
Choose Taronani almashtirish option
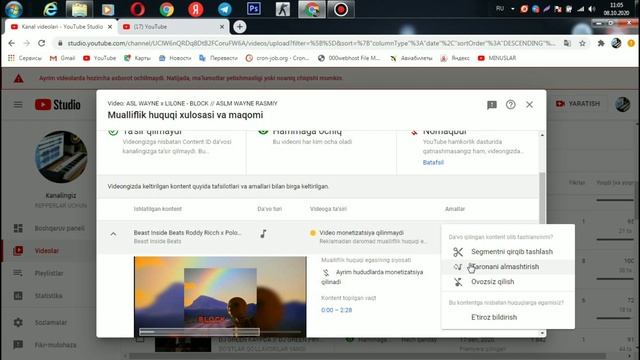coord(508,267)
